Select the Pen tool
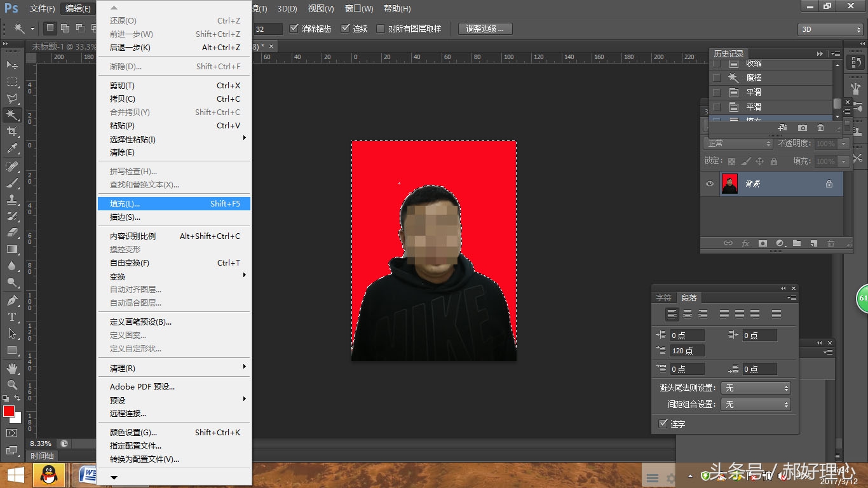Screen dimensions: 868x488 click(x=12, y=300)
